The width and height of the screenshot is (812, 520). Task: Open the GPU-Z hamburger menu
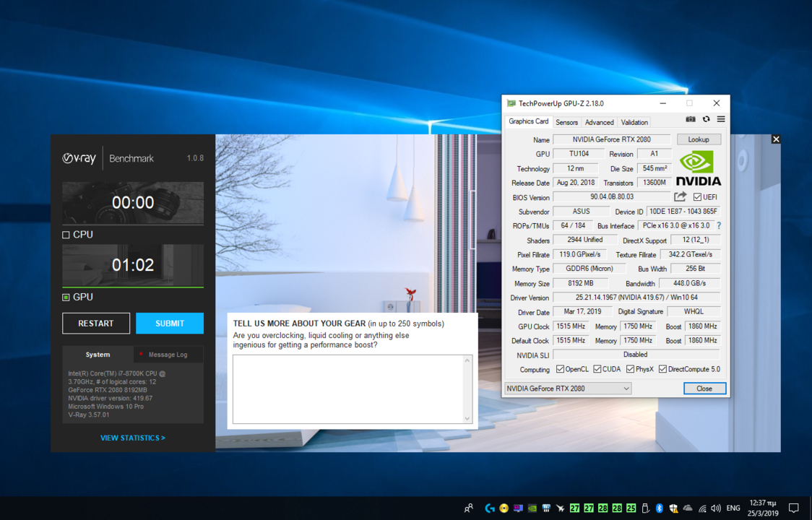[x=720, y=119]
